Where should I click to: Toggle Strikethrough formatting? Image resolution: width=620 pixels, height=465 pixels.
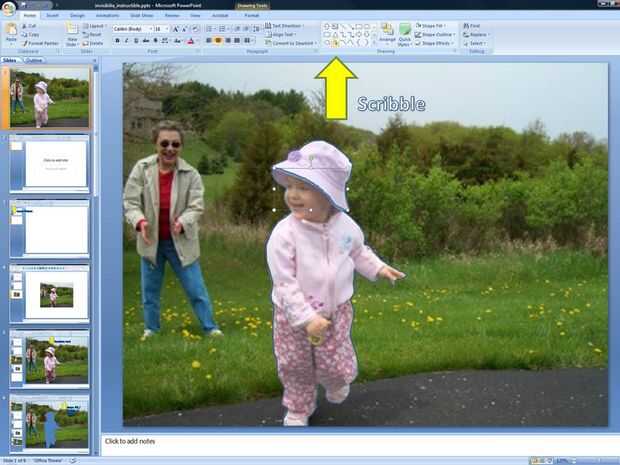pyautogui.click(x=146, y=40)
